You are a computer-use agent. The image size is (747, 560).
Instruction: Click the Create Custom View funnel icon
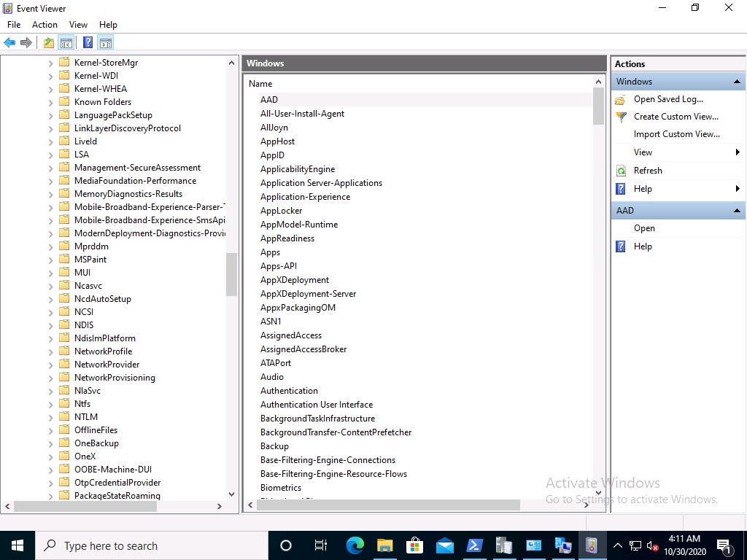click(621, 117)
